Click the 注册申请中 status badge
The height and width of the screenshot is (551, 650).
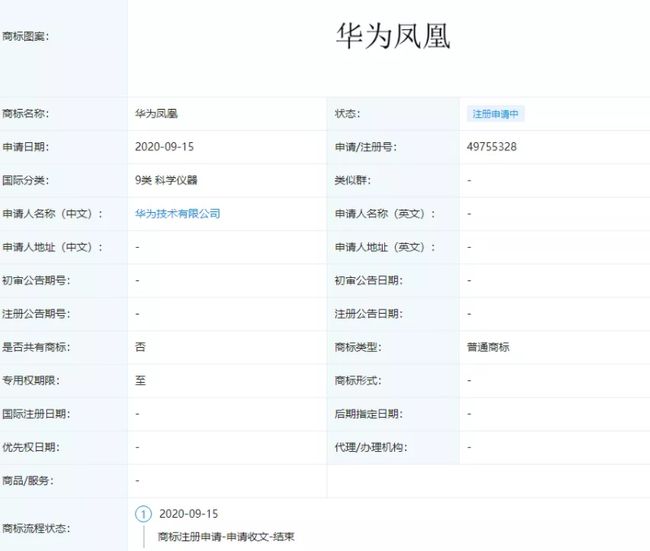[496, 114]
